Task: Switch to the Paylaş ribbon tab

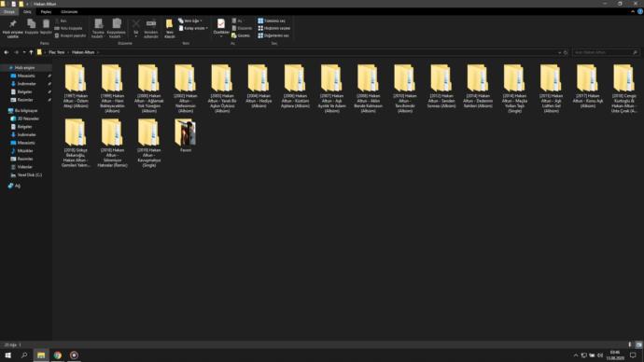Action: click(46, 12)
